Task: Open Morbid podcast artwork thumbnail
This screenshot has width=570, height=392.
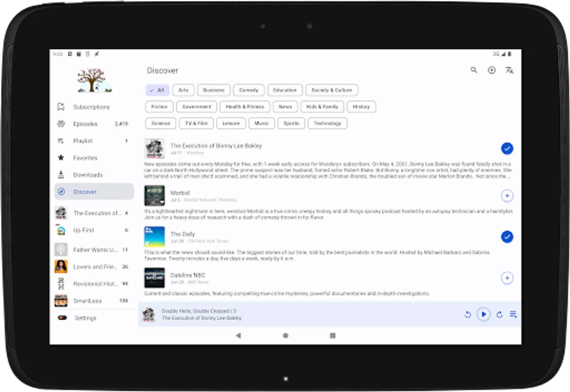Action: pyautogui.click(x=155, y=196)
